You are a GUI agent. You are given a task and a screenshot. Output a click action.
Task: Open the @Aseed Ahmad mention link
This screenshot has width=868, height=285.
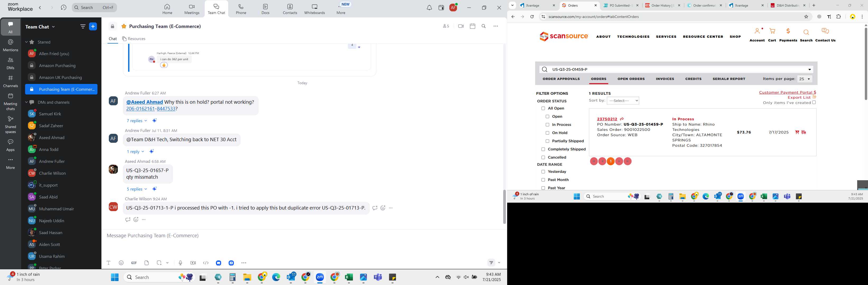[144, 102]
